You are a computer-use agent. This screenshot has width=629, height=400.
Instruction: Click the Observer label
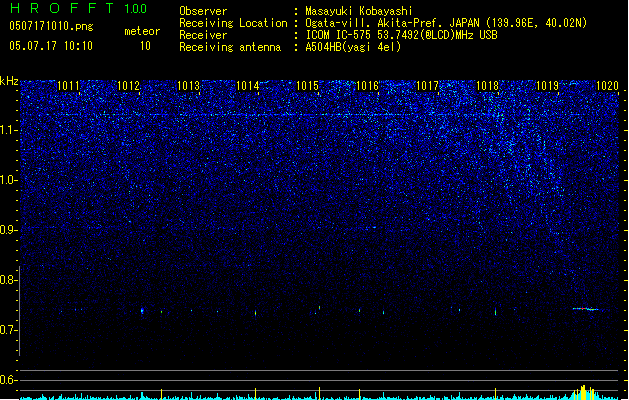pos(203,11)
